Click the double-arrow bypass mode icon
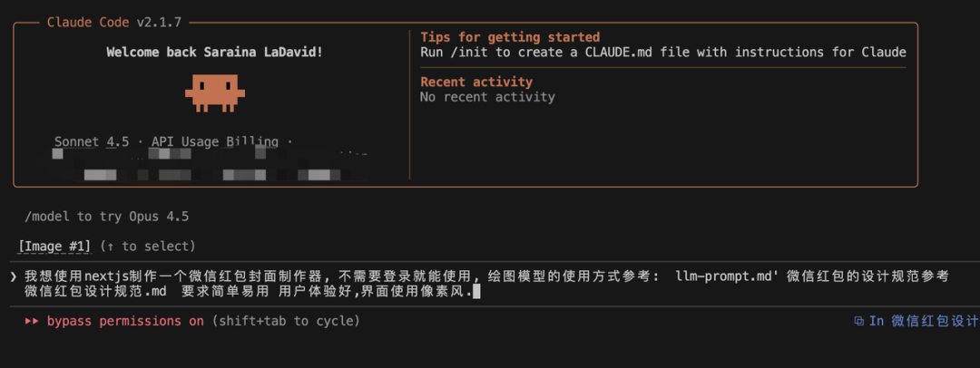The image size is (980, 368). tap(32, 321)
